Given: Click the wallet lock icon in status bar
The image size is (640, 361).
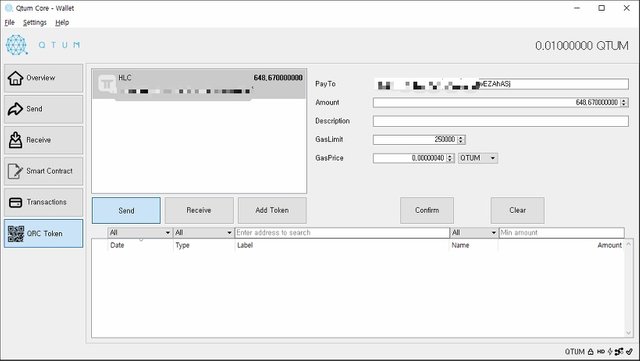Looking at the screenshot, I should 591,352.
